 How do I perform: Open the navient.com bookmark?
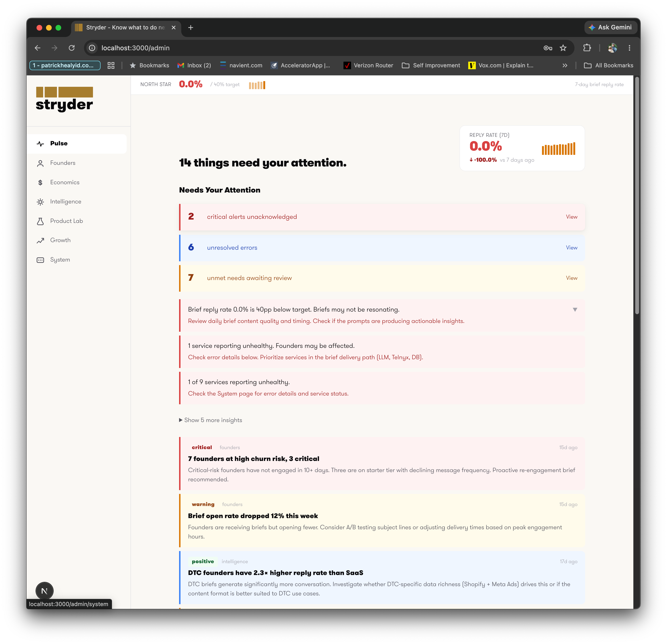(x=241, y=66)
